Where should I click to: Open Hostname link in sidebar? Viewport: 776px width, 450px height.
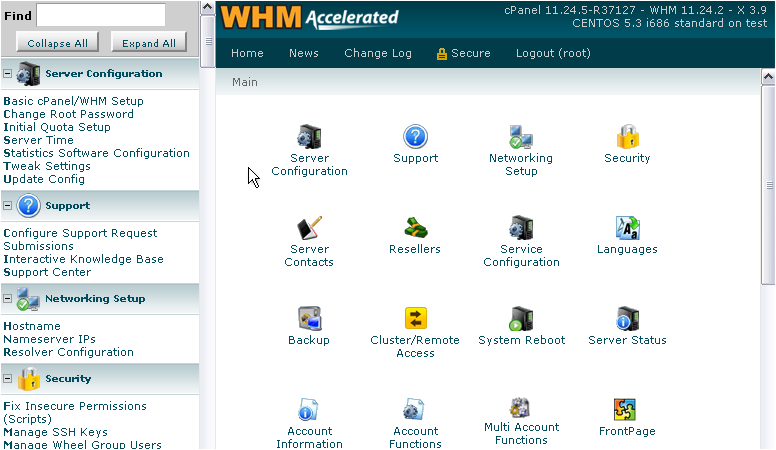(32, 326)
